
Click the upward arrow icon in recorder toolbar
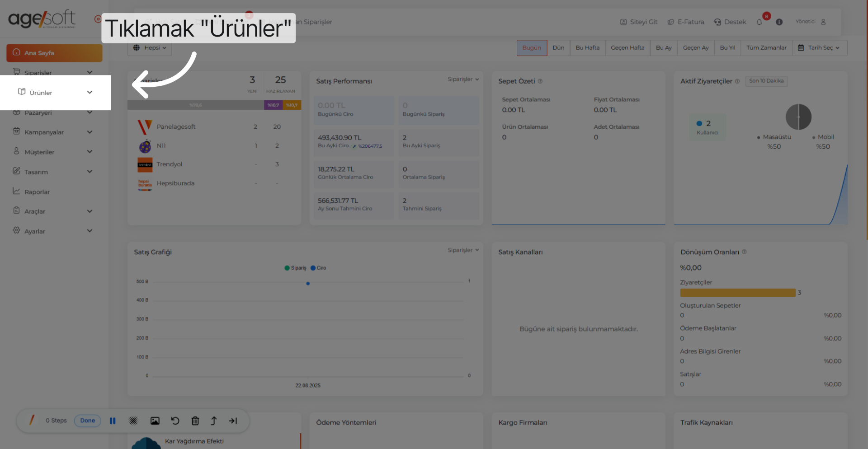click(x=214, y=421)
